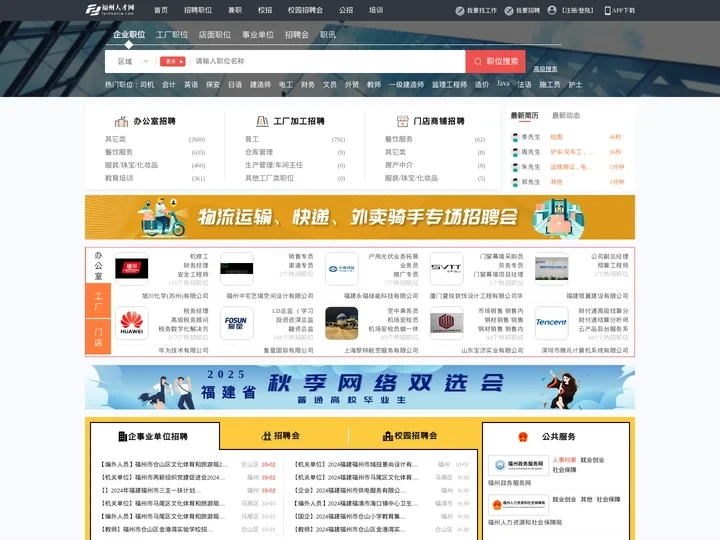Click hot keyword 监理工程师
The height and width of the screenshot is (540, 720).
[x=449, y=84]
